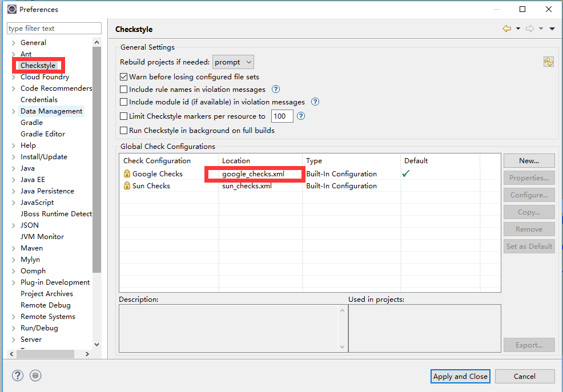Click the New... configuration button
Image resolution: width=563 pixels, height=392 pixels.
(529, 161)
